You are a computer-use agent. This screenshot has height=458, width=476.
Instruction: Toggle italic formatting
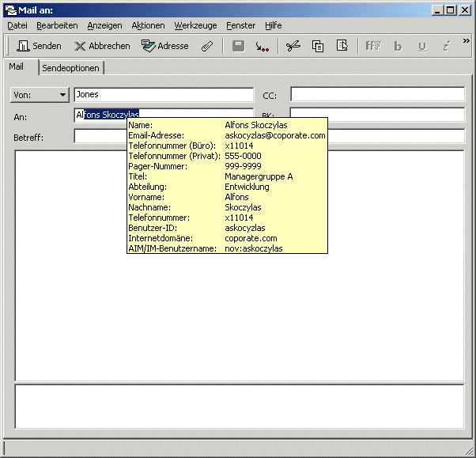(x=446, y=46)
